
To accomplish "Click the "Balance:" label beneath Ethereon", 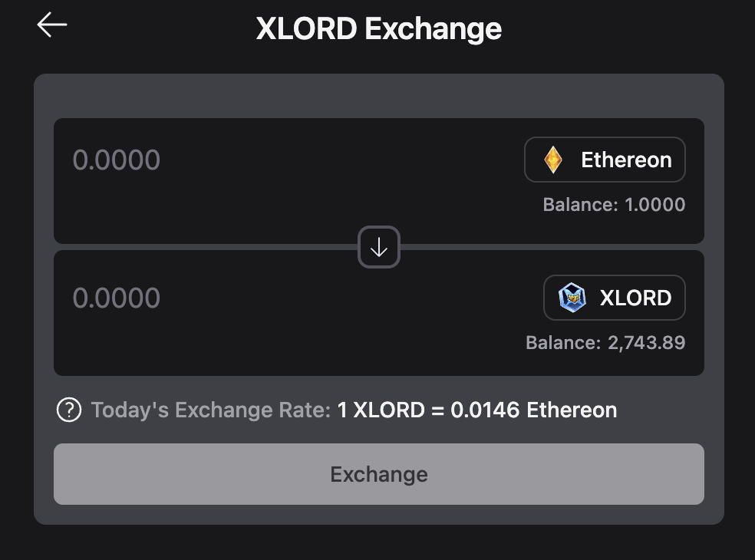I will [580, 205].
